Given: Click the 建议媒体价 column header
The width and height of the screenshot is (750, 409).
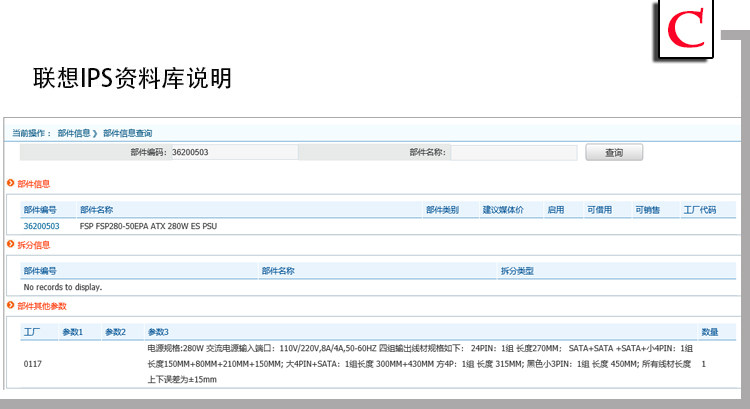Looking at the screenshot, I should coord(503,210).
